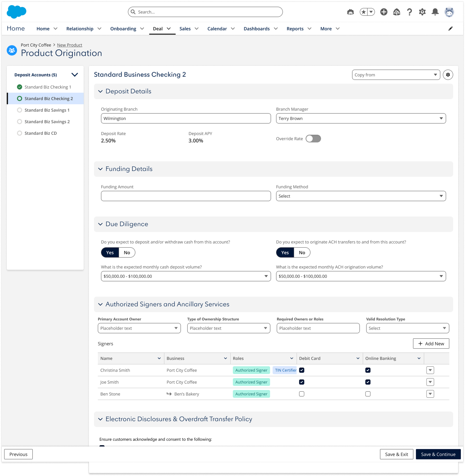465x476 pixels.
Task: Click the notifications bell icon
Action: tap(435, 12)
